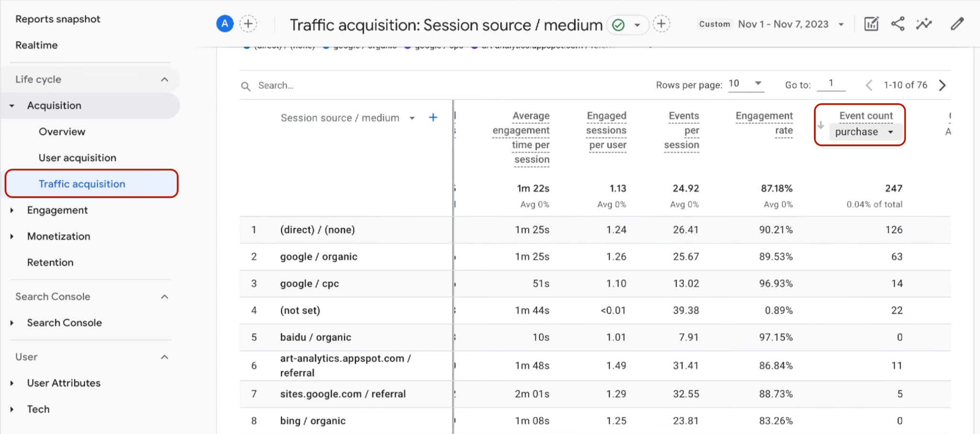Open the purchase event count dropdown
Image resolution: width=980 pixels, height=434 pixels.
click(x=866, y=132)
